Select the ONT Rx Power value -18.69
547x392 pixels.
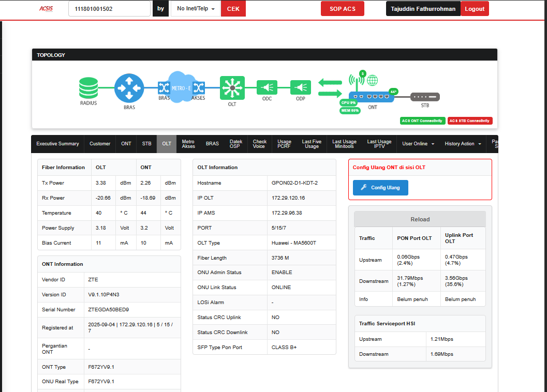point(148,198)
